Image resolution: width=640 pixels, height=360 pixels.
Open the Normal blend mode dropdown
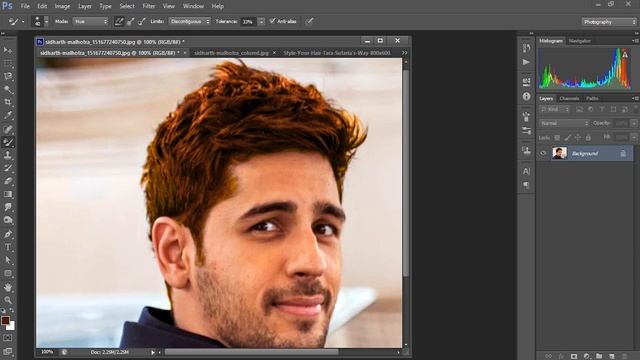click(x=564, y=123)
